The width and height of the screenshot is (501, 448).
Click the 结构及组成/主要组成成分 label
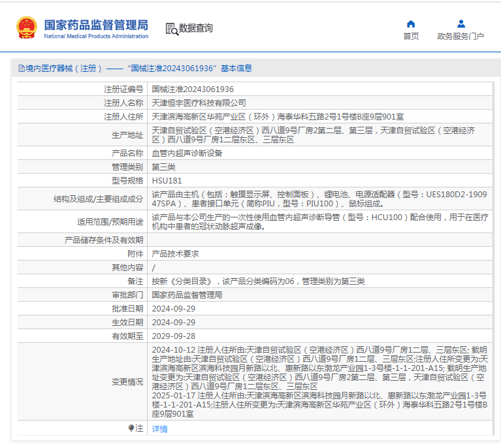98,199
